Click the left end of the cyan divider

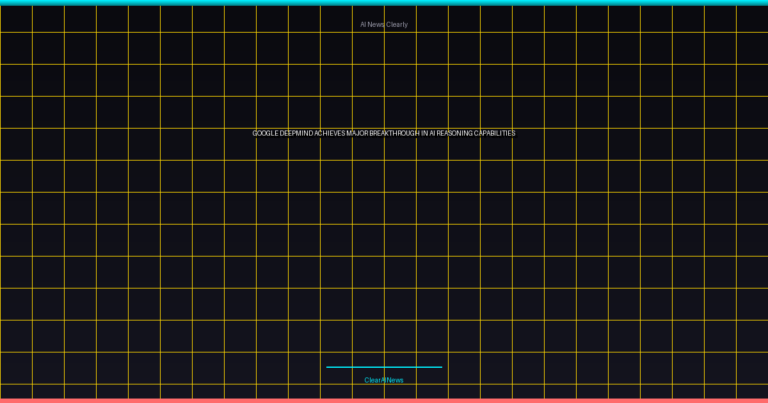click(x=328, y=367)
